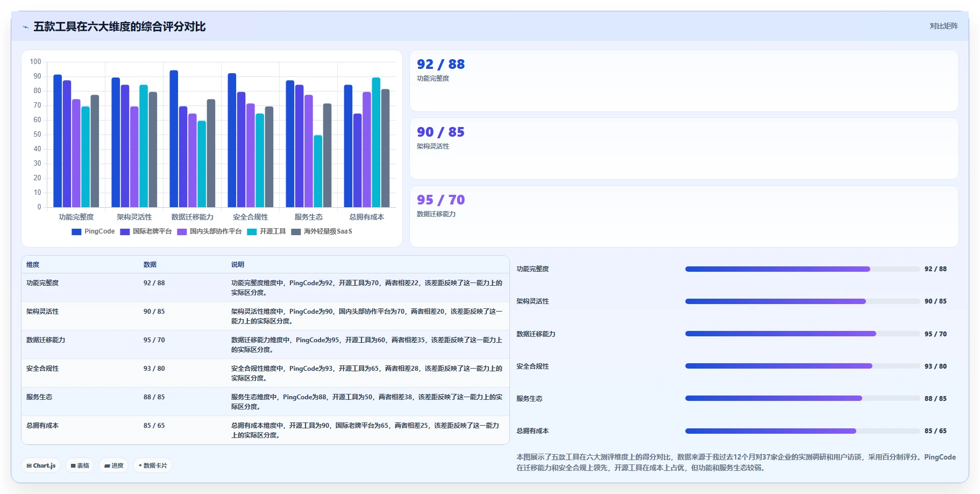
Task: Click the 总拥有成本 x-axis label
Action: click(x=367, y=217)
